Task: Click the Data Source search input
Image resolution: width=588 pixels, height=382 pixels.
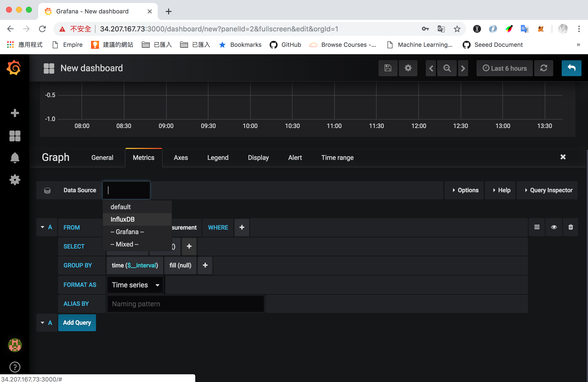Action: coord(126,190)
